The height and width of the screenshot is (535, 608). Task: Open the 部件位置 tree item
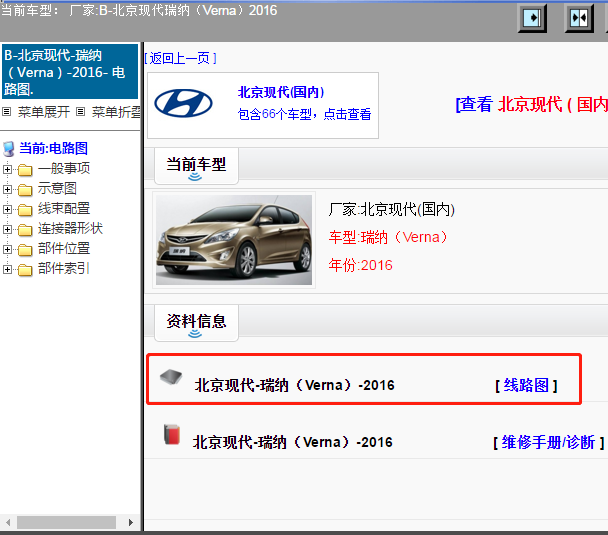pyautogui.click(x=64, y=249)
